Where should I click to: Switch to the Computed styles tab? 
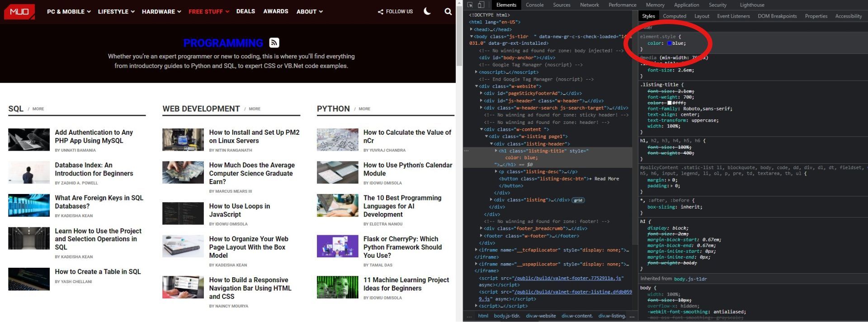click(x=675, y=16)
